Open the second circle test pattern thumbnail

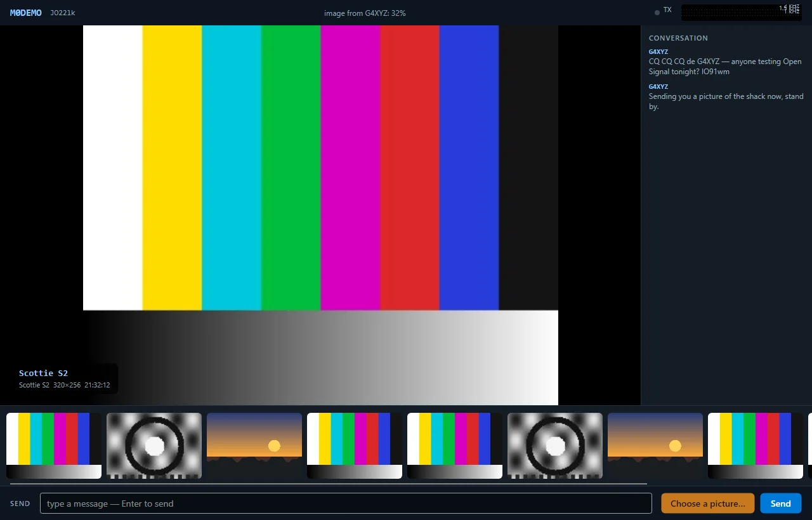(x=555, y=446)
